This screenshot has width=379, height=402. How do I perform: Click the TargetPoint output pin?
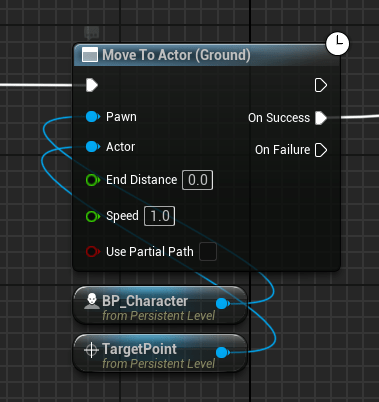pos(222,352)
